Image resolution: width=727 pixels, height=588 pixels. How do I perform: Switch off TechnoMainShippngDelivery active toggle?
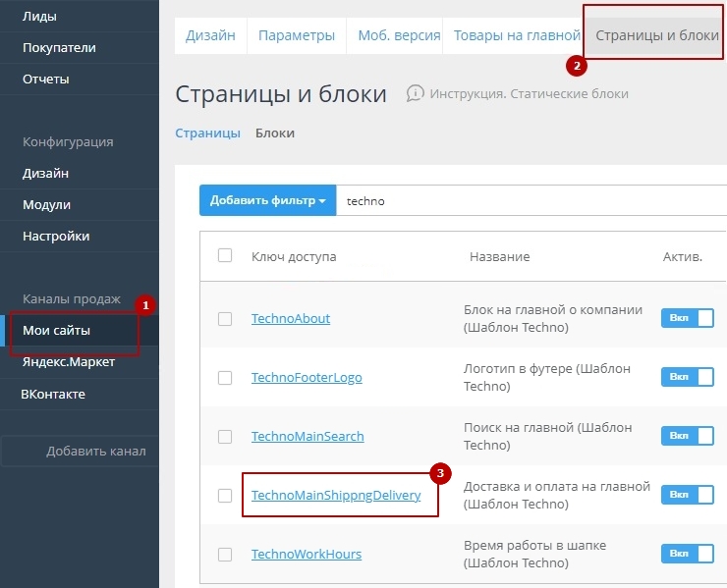point(687,495)
